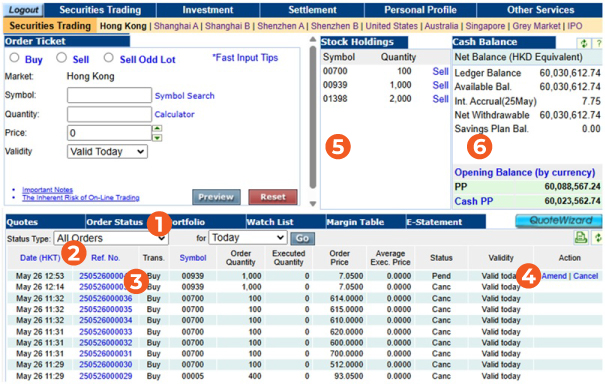
Task: Click the Reset button
Action: click(x=273, y=197)
